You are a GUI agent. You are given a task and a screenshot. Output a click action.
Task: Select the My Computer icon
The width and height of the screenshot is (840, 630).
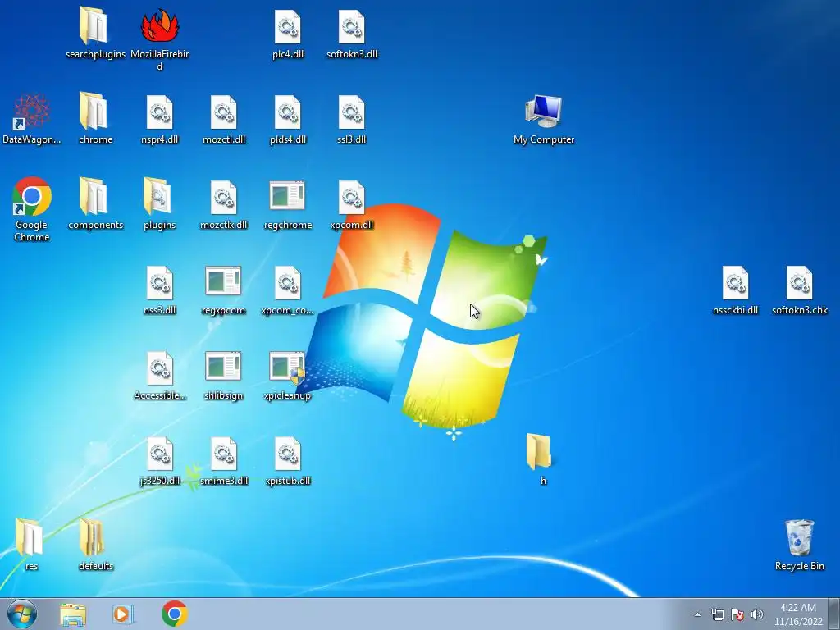tap(544, 112)
